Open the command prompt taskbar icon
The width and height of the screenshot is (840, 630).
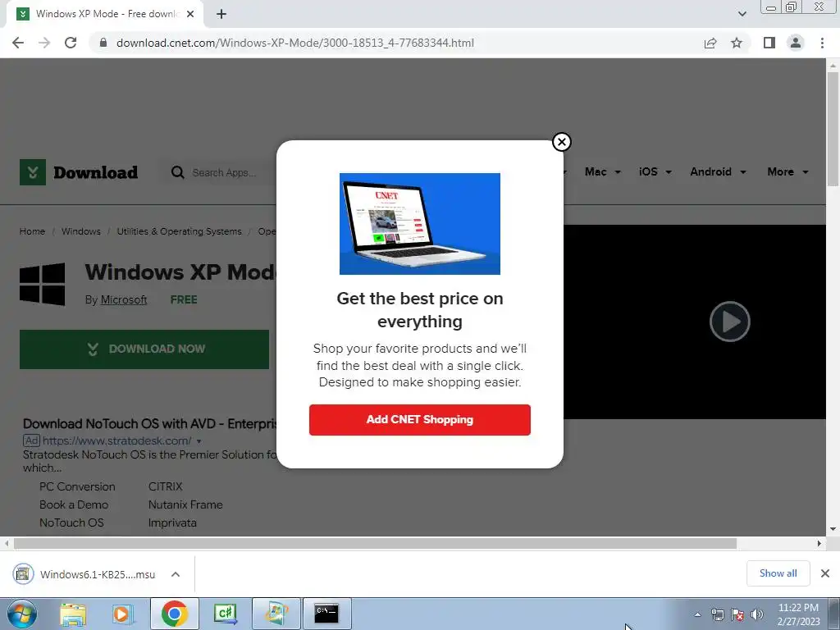326,614
